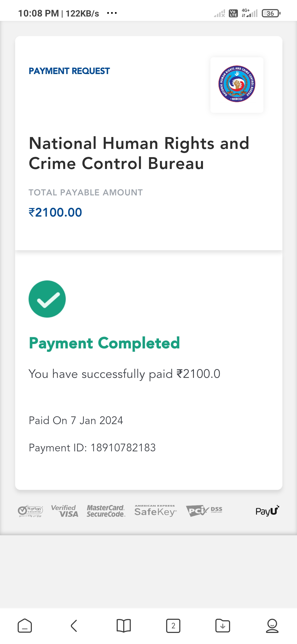Tap the browser home icon
Viewport: 297px width, 644px height.
pyautogui.click(x=25, y=626)
